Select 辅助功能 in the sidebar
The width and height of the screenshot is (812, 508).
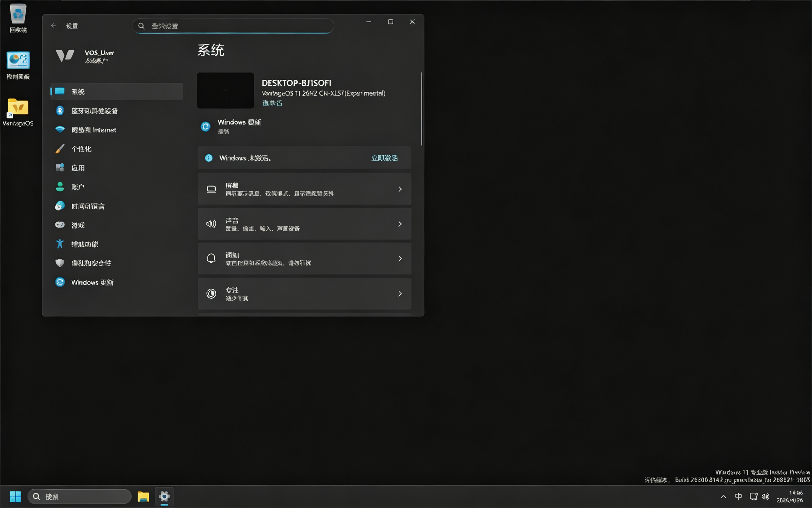pos(117,244)
